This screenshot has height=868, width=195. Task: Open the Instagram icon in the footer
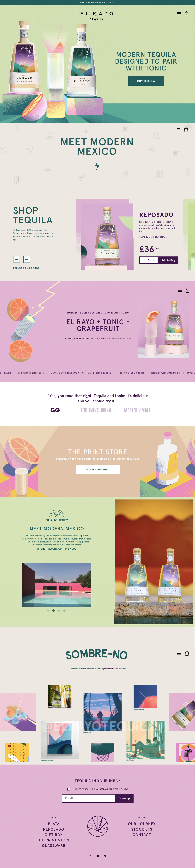point(90,855)
